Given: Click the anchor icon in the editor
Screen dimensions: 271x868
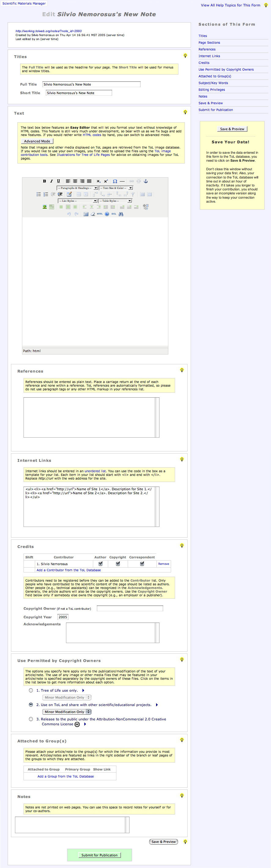Looking at the screenshot, I should coord(146,181).
